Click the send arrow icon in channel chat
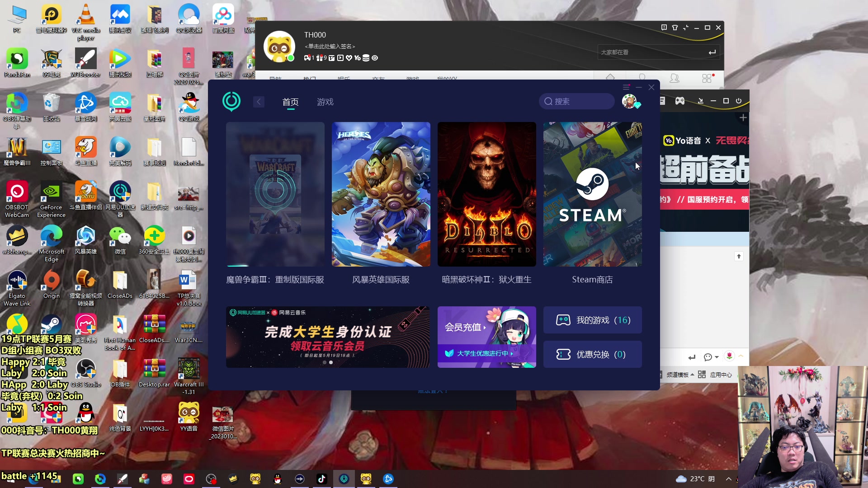This screenshot has height=488, width=868. [692, 357]
